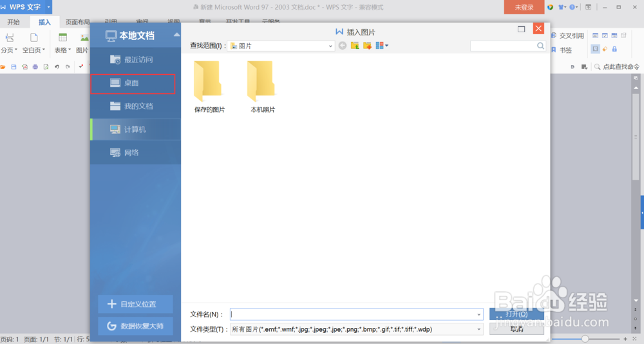Screen dimensions: 644x344
Task: Close the 插入图片 dialog
Action: 538,29
